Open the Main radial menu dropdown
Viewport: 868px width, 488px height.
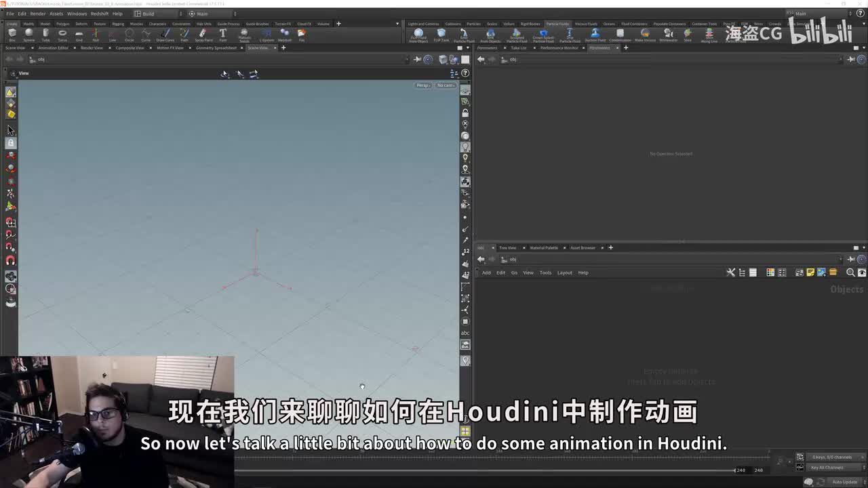tap(212, 14)
